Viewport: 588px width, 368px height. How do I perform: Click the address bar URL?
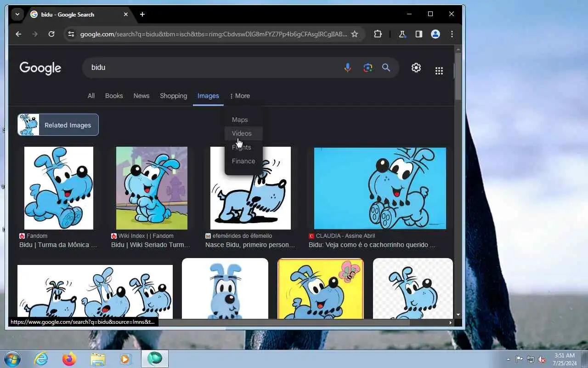pyautogui.click(x=213, y=34)
